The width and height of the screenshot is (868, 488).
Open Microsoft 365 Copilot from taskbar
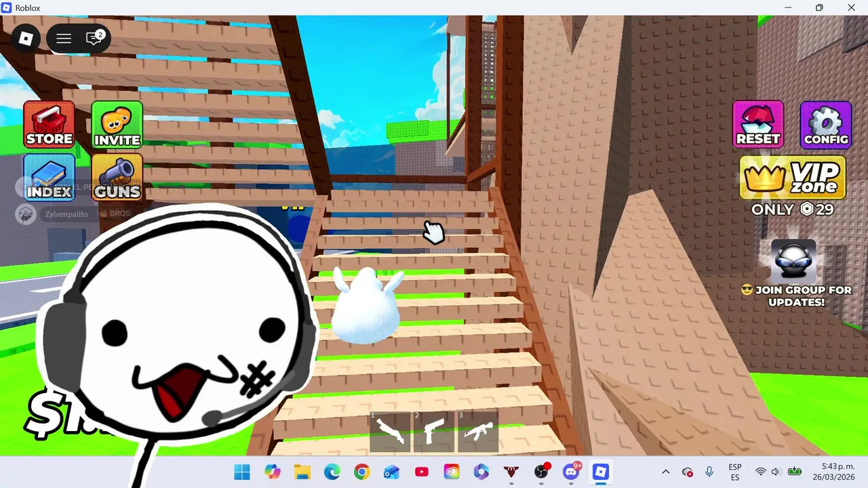click(481, 472)
